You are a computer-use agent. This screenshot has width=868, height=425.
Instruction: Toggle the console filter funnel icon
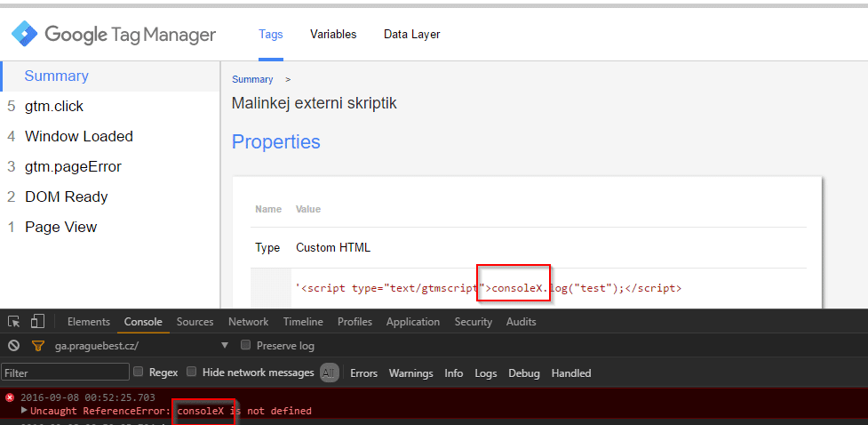[x=37, y=346]
